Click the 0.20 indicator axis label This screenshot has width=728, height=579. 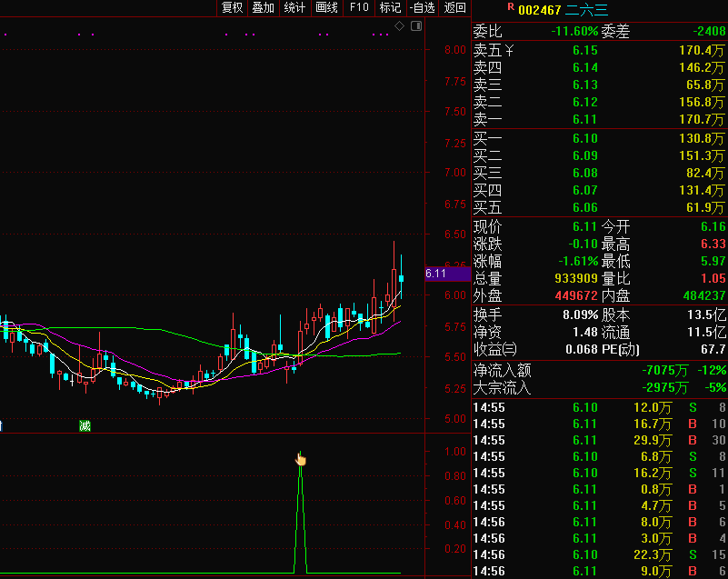coord(455,549)
